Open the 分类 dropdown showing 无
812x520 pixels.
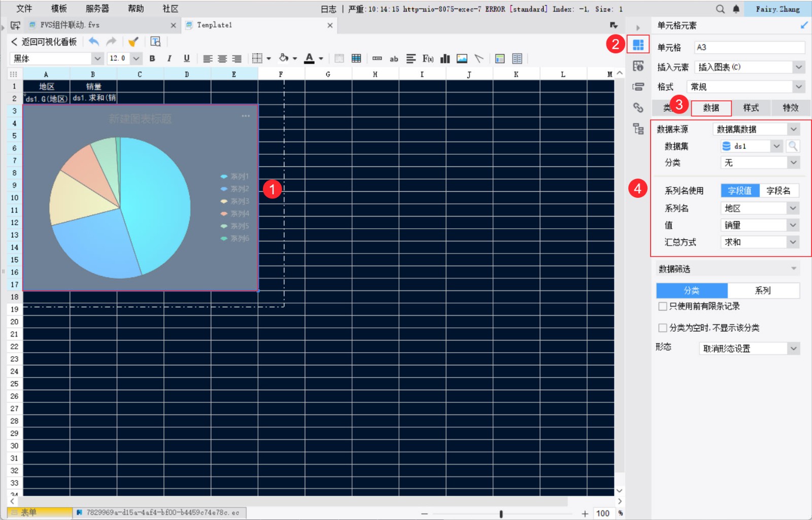click(x=794, y=163)
